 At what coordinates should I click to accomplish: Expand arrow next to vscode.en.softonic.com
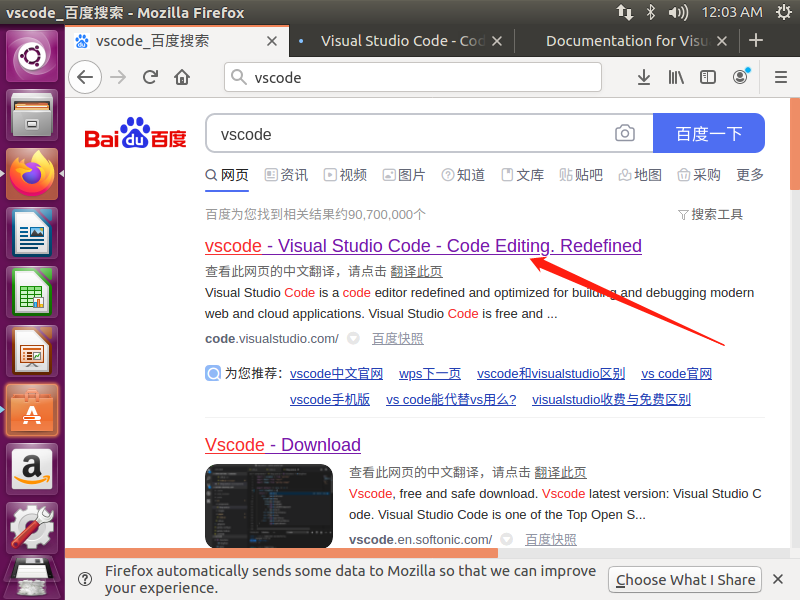click(x=506, y=539)
